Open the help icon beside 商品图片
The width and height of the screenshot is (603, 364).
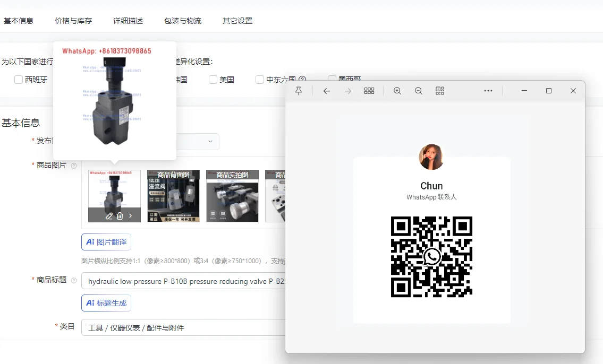click(x=74, y=166)
